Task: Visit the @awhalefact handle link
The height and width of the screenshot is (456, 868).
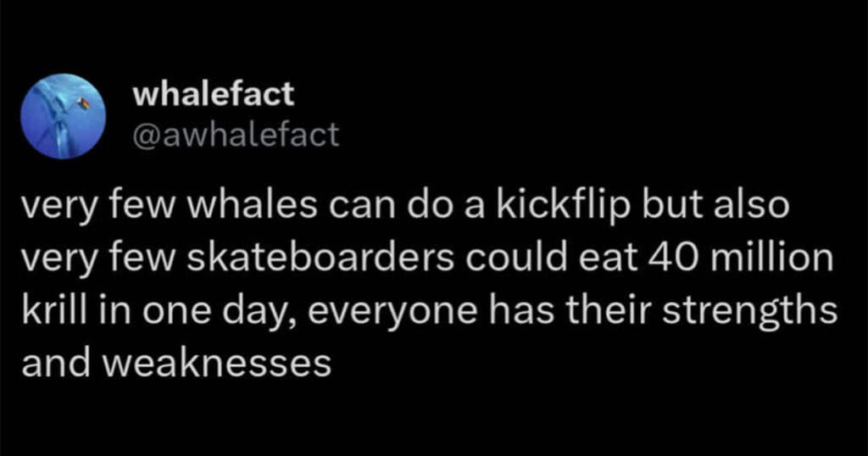Action: [236, 135]
